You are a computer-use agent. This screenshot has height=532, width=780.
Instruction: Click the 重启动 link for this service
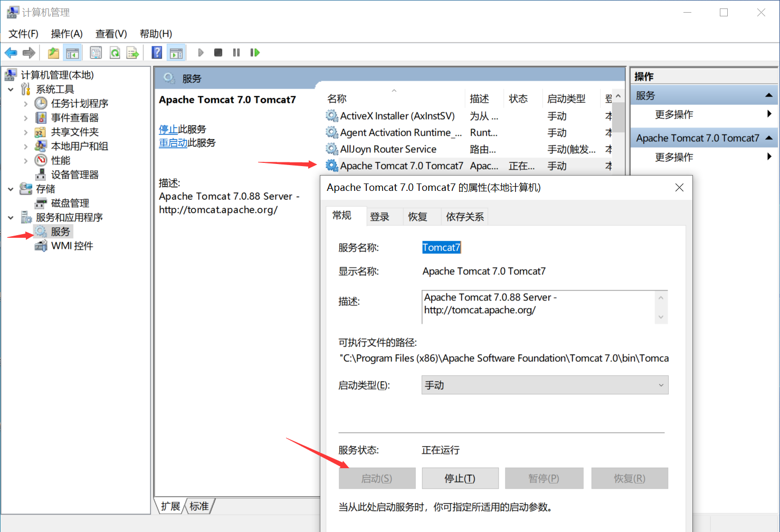[173, 142]
